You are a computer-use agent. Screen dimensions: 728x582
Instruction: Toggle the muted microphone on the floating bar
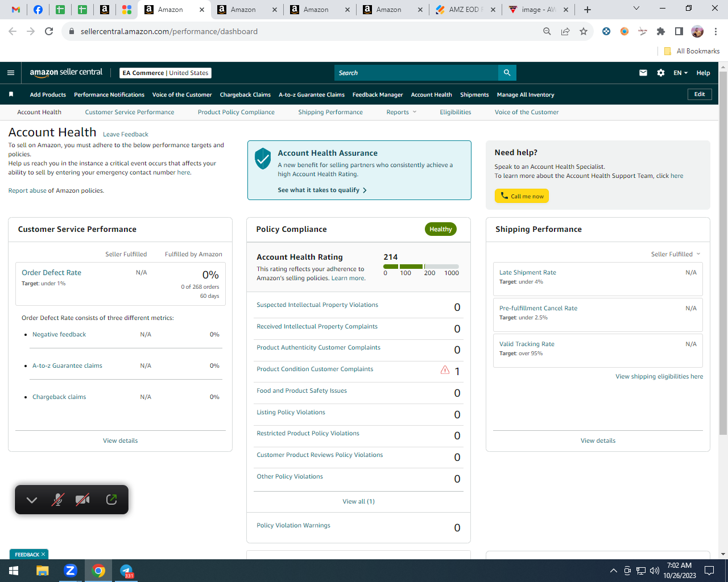point(57,500)
